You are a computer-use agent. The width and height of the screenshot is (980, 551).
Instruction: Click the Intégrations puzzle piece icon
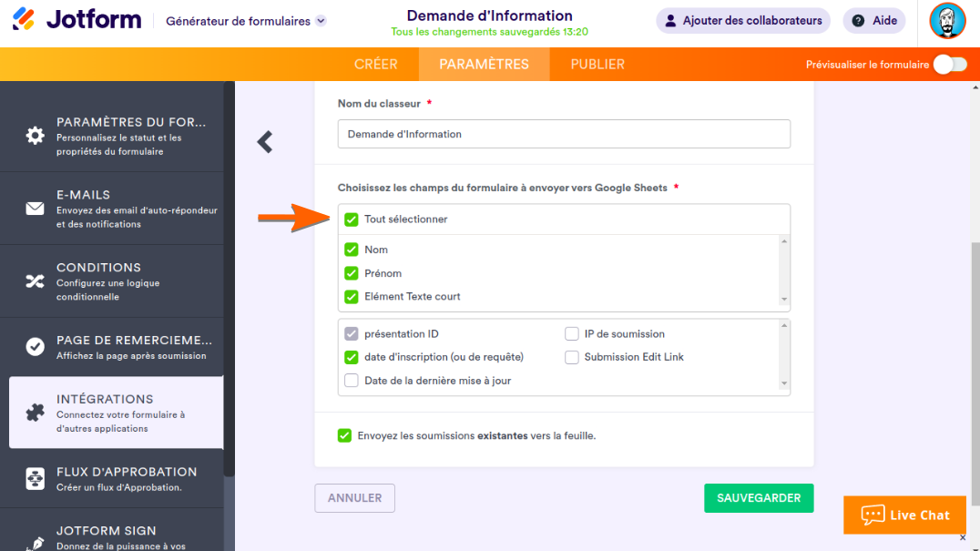click(x=35, y=413)
